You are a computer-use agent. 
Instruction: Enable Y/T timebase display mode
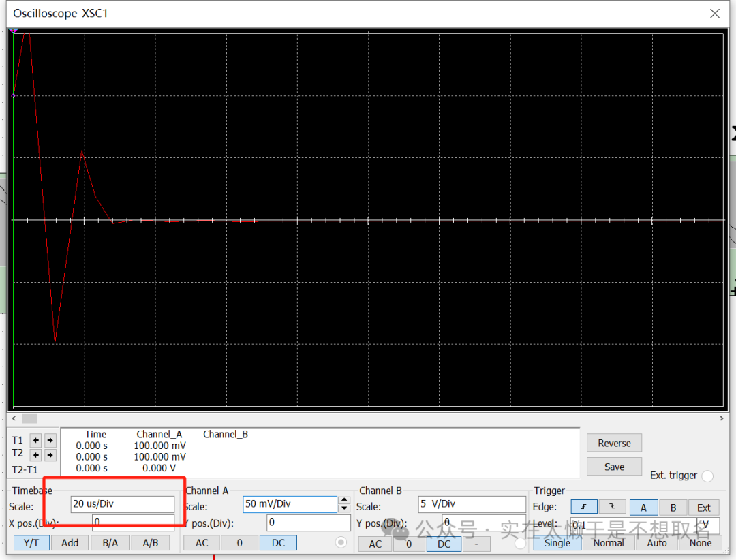[31, 542]
